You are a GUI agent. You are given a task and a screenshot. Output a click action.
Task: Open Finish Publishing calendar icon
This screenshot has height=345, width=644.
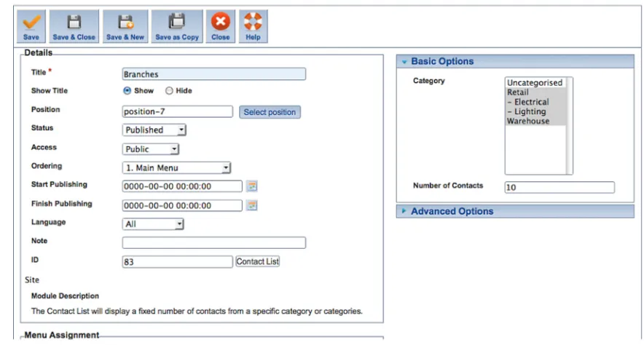252,205
